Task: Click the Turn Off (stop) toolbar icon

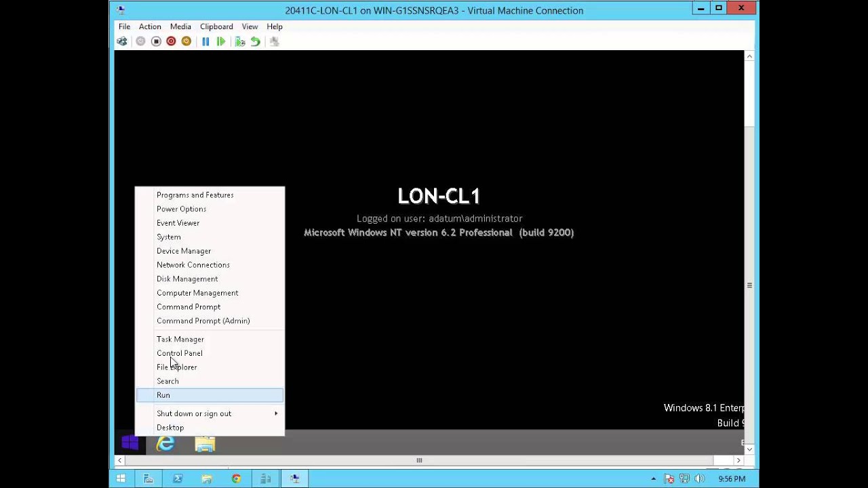Action: pyautogui.click(x=156, y=41)
